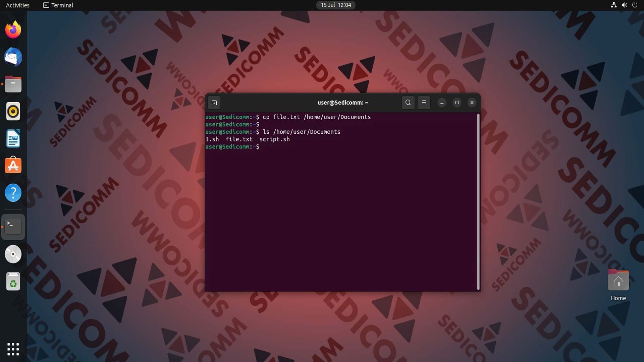This screenshot has width=644, height=362.
Task: Click the Terminal vertical scrollbar
Action: (478, 202)
